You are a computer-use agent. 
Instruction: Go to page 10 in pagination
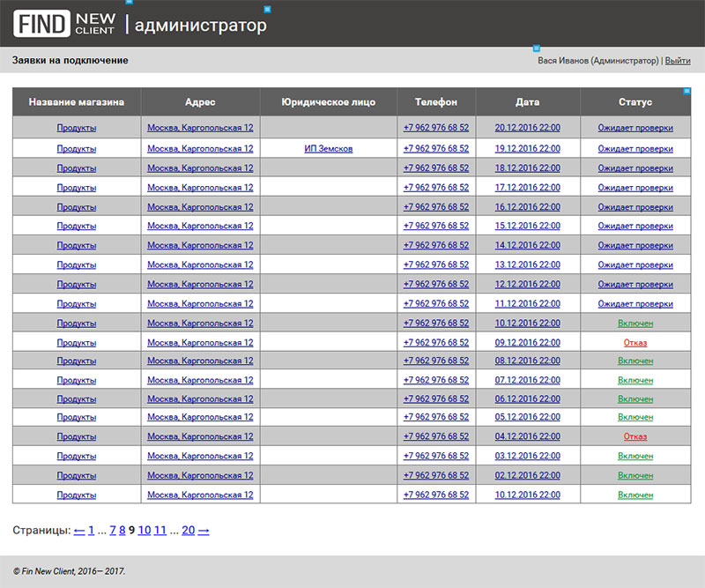145,530
